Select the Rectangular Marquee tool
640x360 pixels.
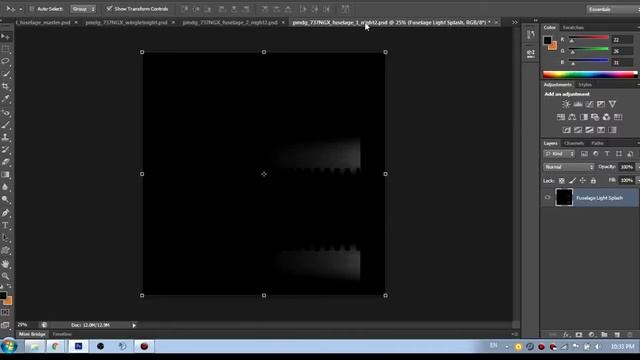tap(5, 49)
